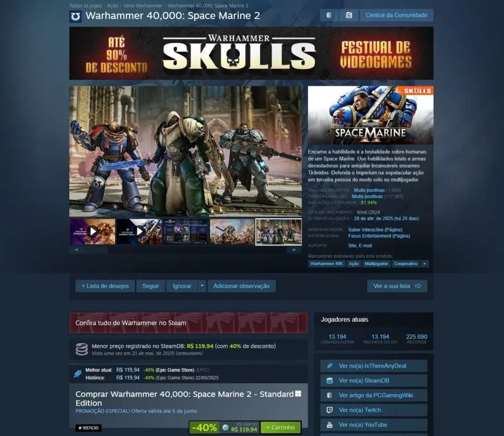504x436 pixels.
Task: Click the SteamDB stacked database icon by lowest price
Action: 81,349
